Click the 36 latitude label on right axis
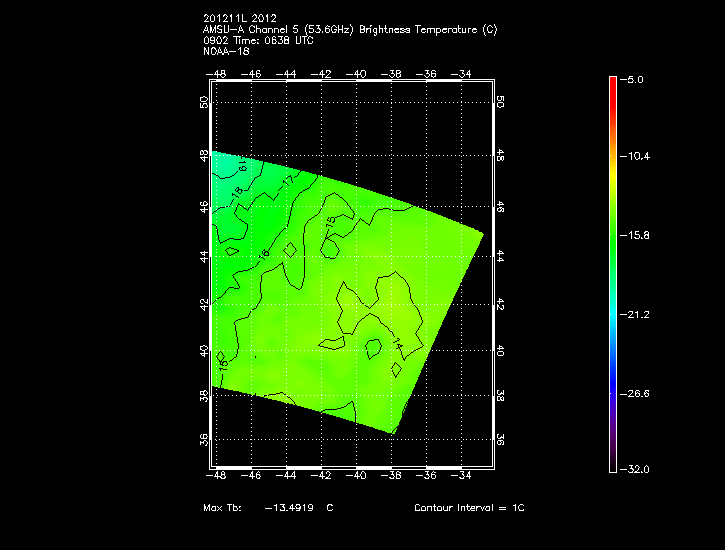Screen dimensions: 725x550 (x=500, y=439)
